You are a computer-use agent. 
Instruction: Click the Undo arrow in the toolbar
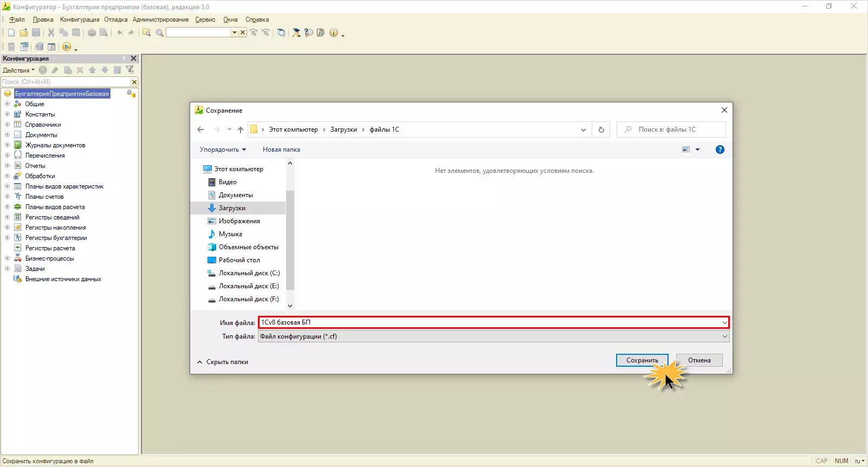click(x=120, y=33)
